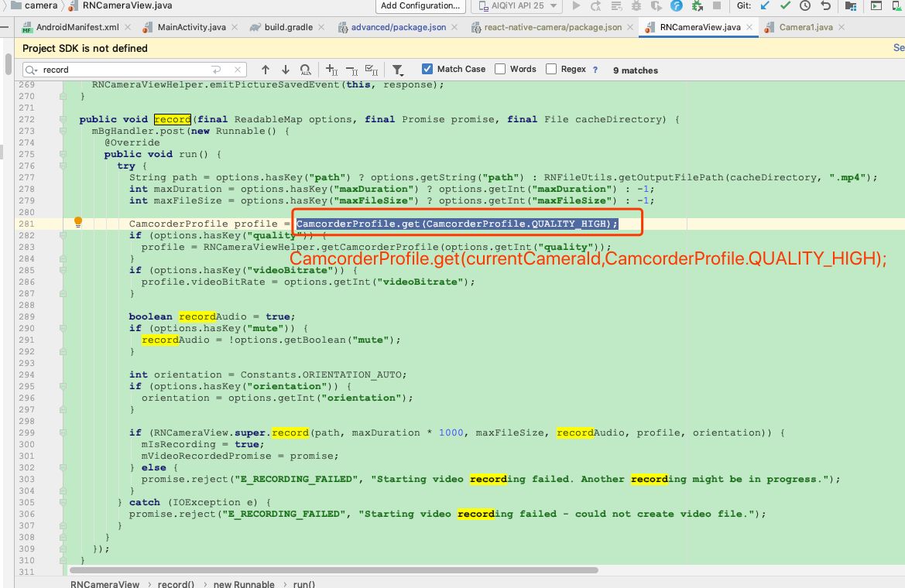Open the AIQiYI API 25 device dropdown
This screenshot has height=588, width=905.
tap(515, 6)
